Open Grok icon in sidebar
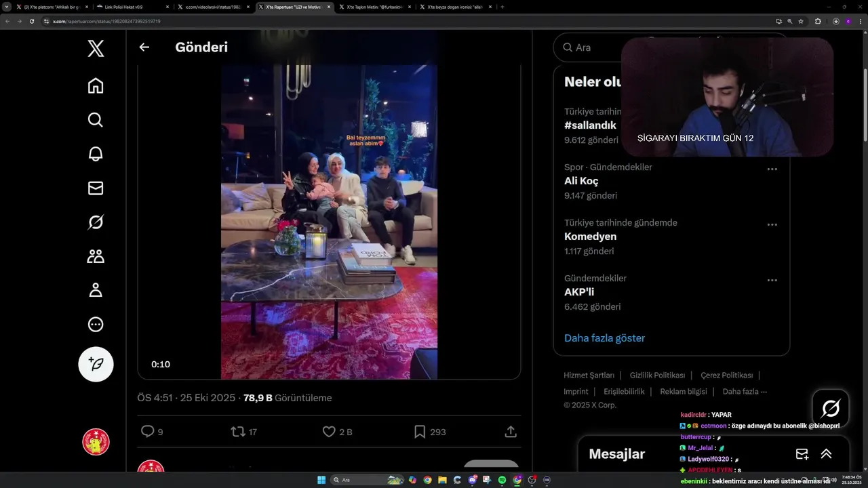868x488 pixels. (96, 222)
